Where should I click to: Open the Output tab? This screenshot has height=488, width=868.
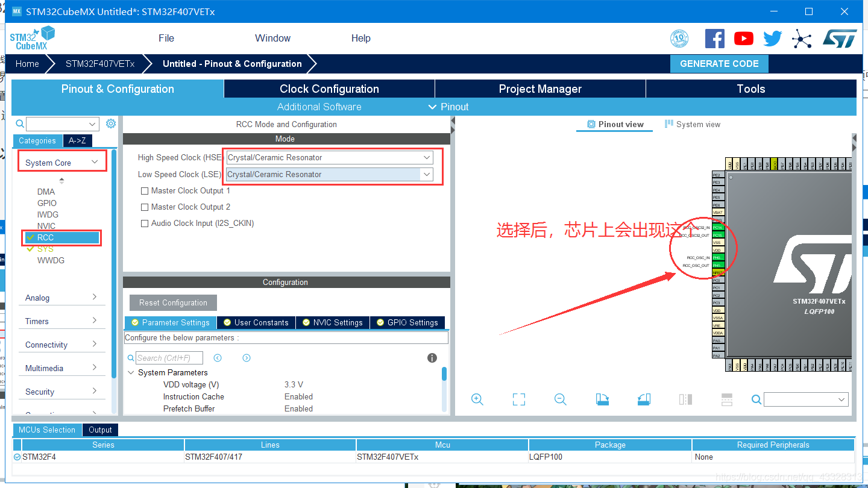[x=100, y=430]
